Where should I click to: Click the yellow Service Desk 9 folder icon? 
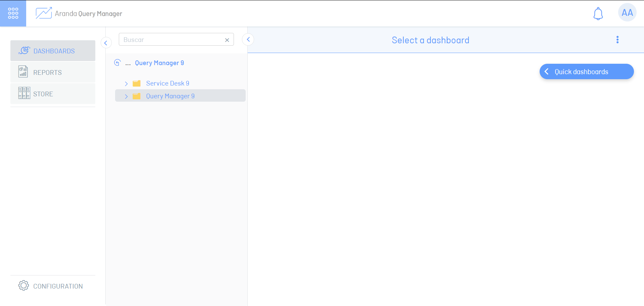point(137,84)
